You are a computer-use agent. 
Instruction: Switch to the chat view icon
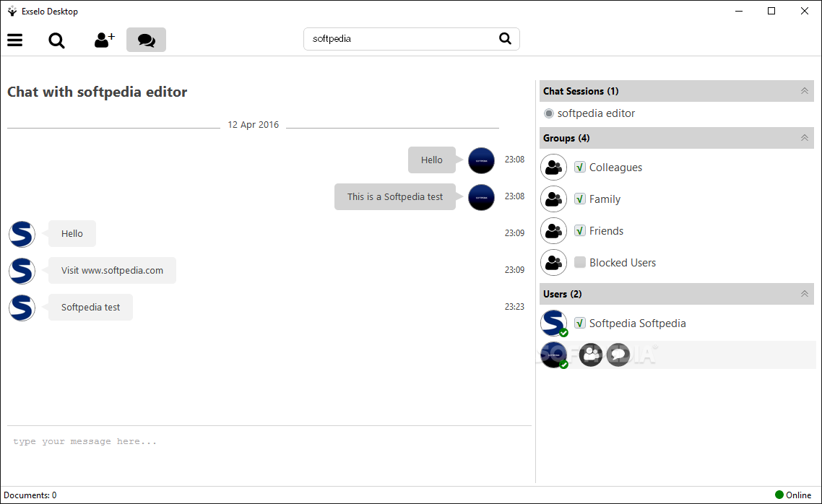click(x=146, y=40)
